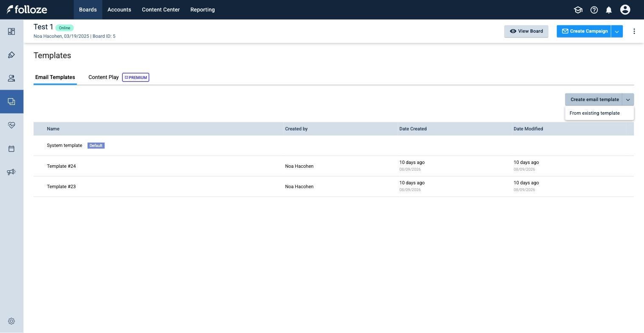Open the notifications bell
Viewport: 644px width, 333px height.
(609, 10)
